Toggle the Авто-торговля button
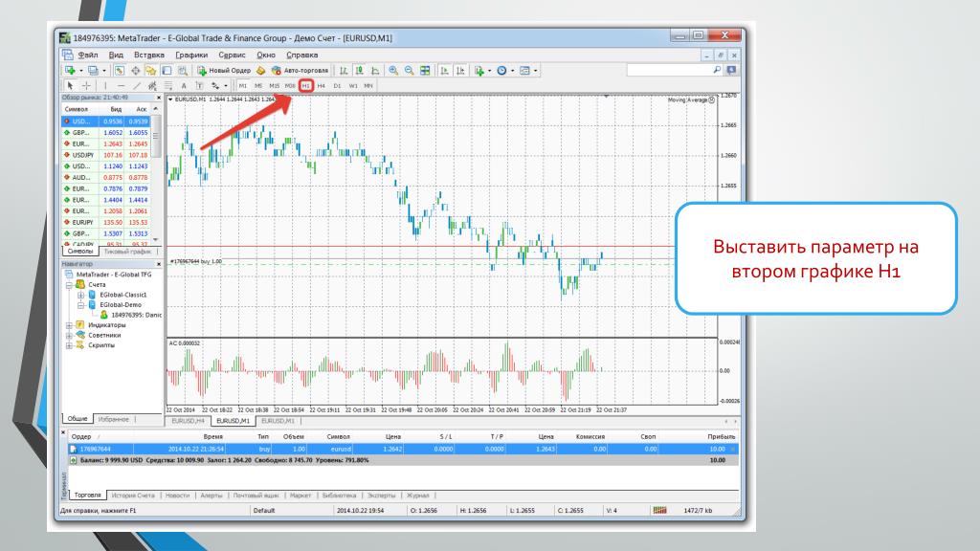The image size is (980, 551). [x=300, y=71]
